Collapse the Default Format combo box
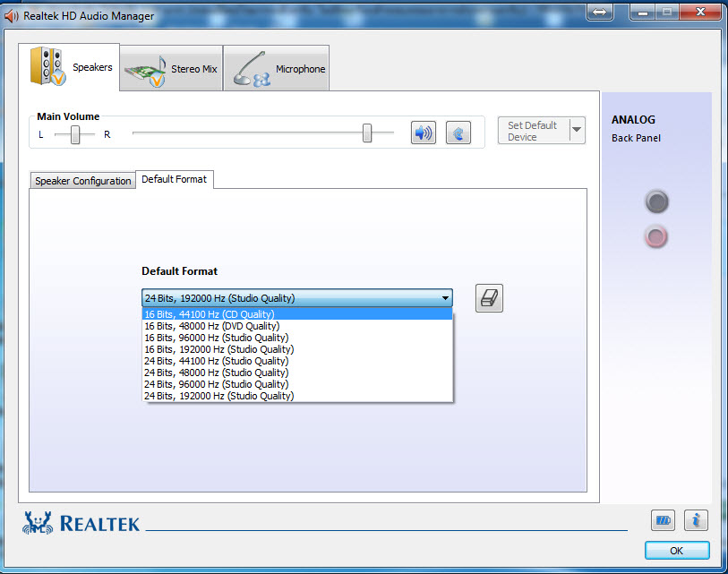This screenshot has width=728, height=574. [x=445, y=297]
